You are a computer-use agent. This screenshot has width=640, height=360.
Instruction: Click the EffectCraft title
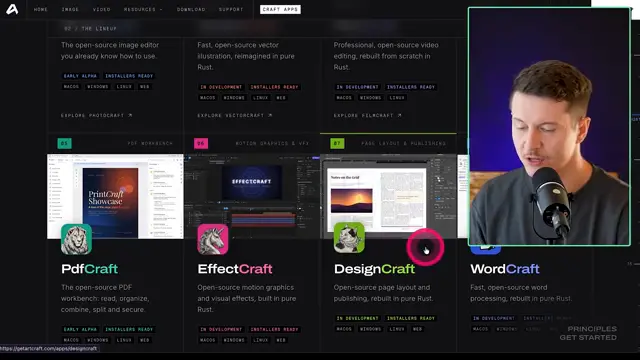(x=235, y=269)
